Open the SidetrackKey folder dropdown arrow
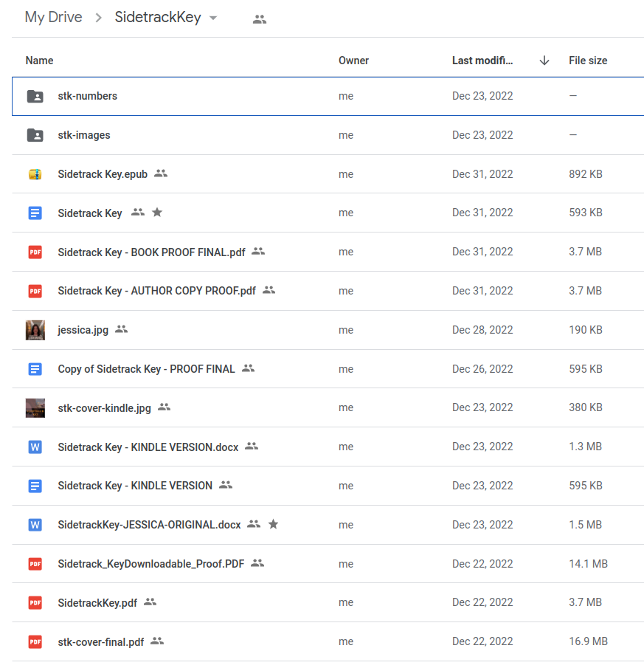The width and height of the screenshot is (644, 668). pos(213,18)
